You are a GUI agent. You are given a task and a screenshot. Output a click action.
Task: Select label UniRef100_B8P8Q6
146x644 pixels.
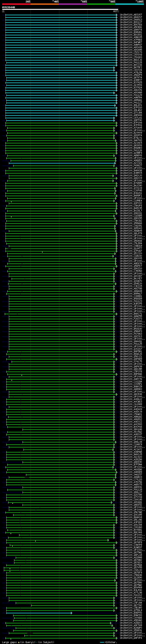click(131, 374)
